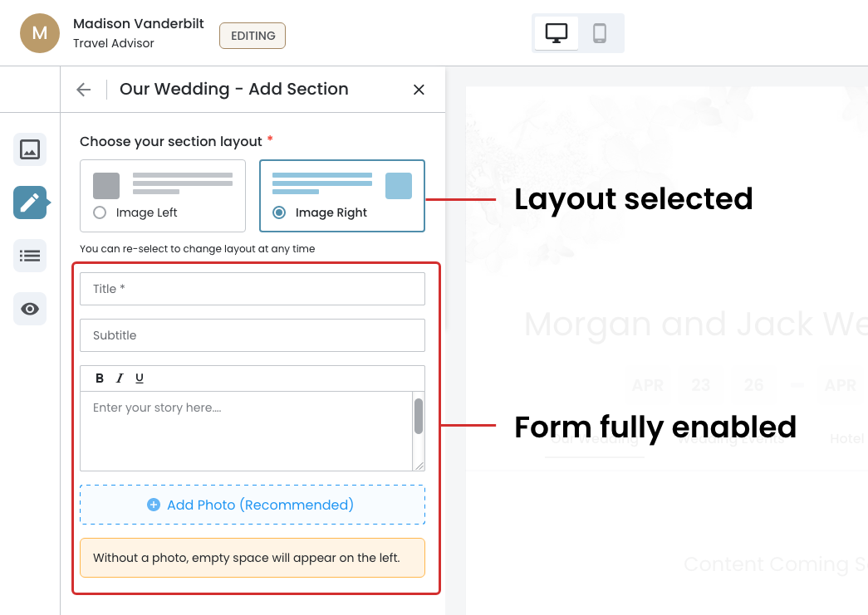Image resolution: width=868 pixels, height=615 pixels.
Task: Click the Madison Vanderbilt avatar
Action: [40, 33]
